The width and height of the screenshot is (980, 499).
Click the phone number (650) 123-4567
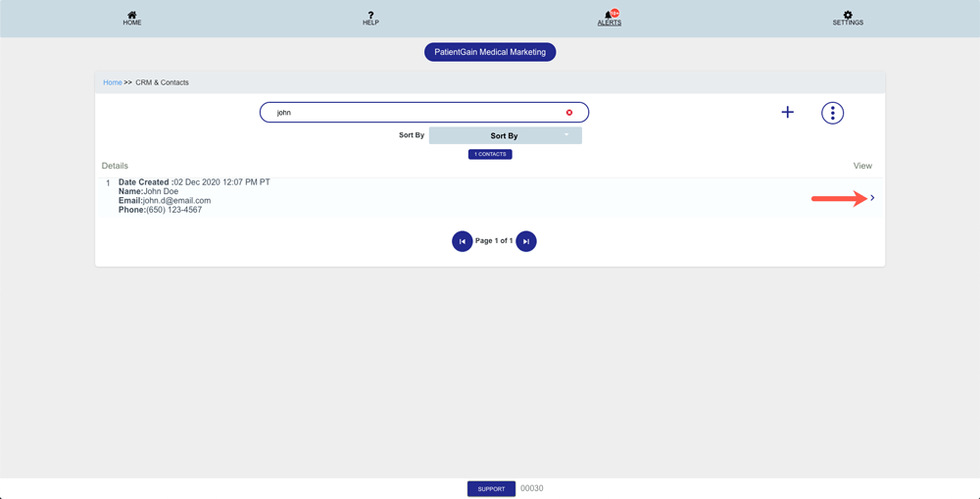coord(174,210)
